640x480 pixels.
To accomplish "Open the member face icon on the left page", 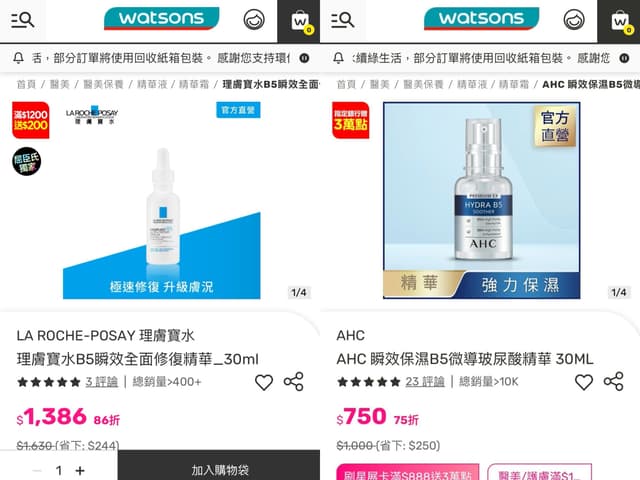I will click(254, 20).
